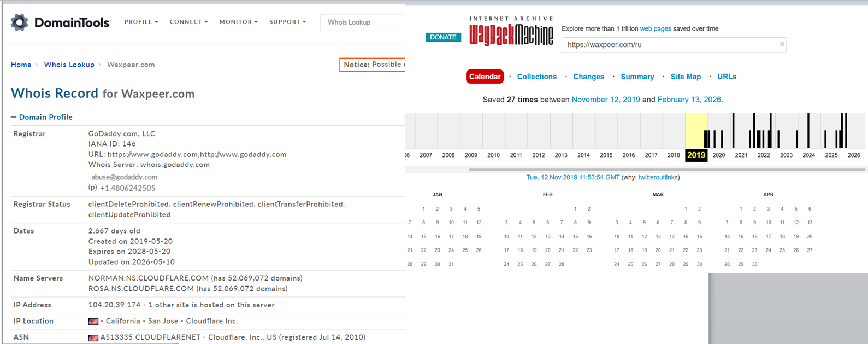Switch to the Changes tab

(588, 77)
